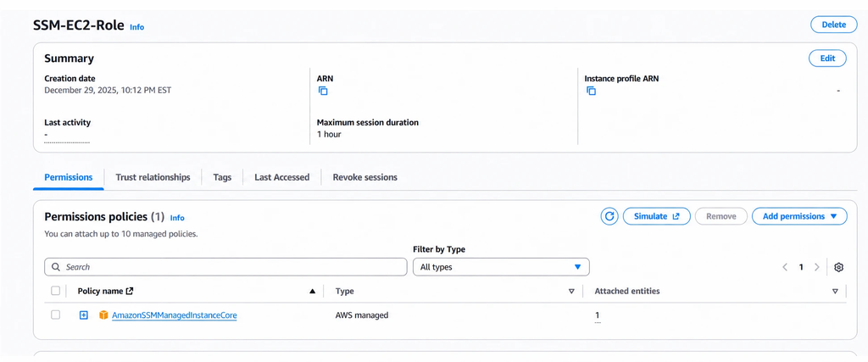Open the Filter by Type dropdown

click(x=501, y=267)
